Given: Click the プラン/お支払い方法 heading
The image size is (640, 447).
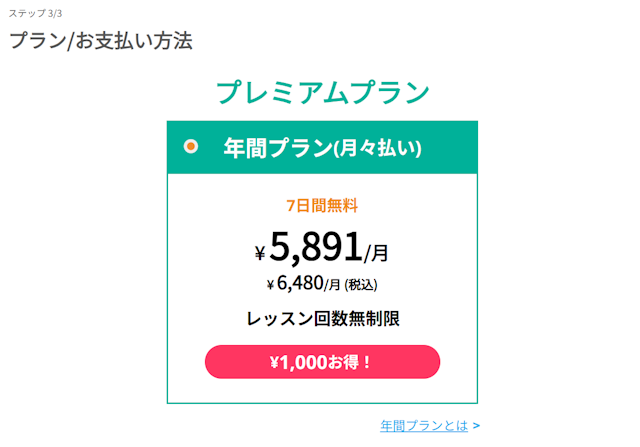Looking at the screenshot, I should (x=101, y=41).
